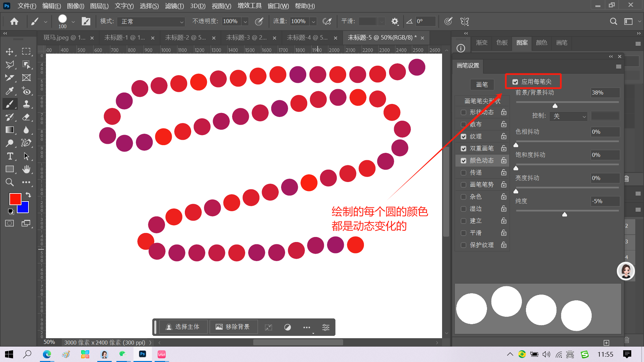This screenshot has width=644, height=362.
Task: Select the Eraser tool
Action: (26, 117)
